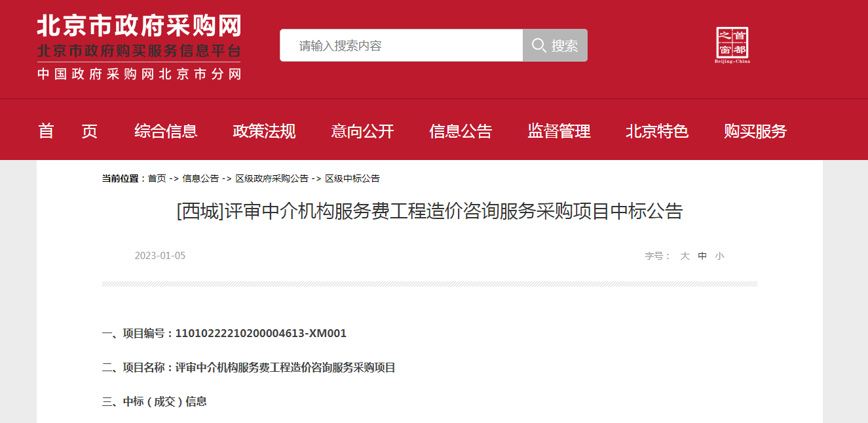868x423 pixels.
Task: Set font size to 小
Action: tap(719, 256)
